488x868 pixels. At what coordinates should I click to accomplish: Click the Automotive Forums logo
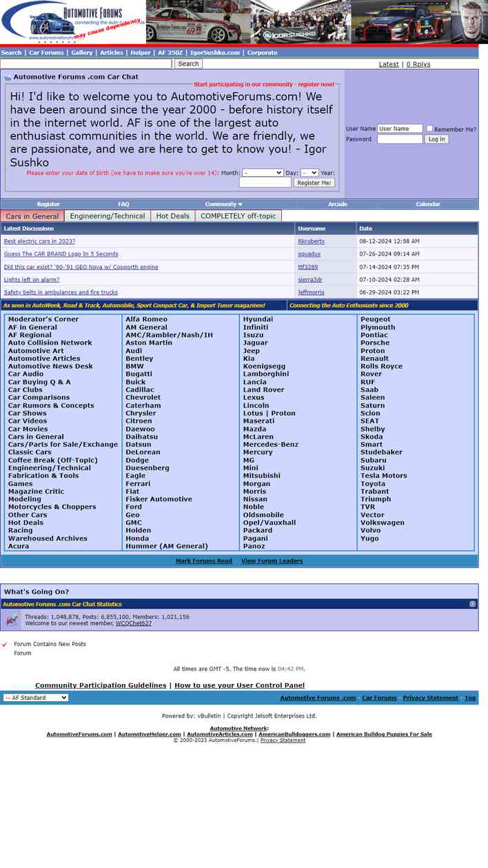click(73, 22)
